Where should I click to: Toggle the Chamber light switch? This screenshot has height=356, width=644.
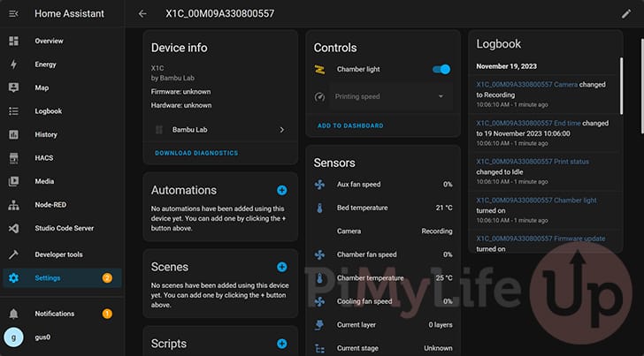pos(441,69)
